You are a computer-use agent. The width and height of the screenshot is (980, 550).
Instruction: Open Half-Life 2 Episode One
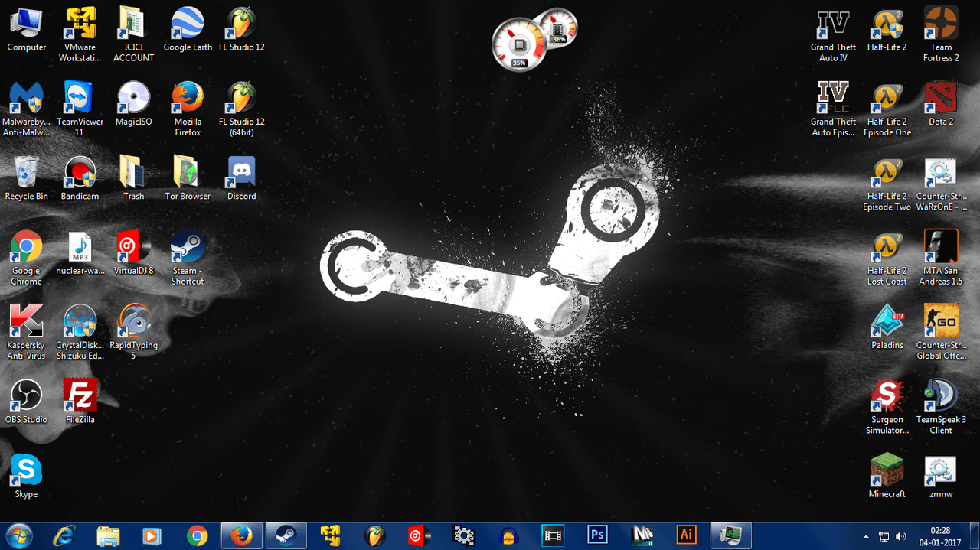[887, 103]
